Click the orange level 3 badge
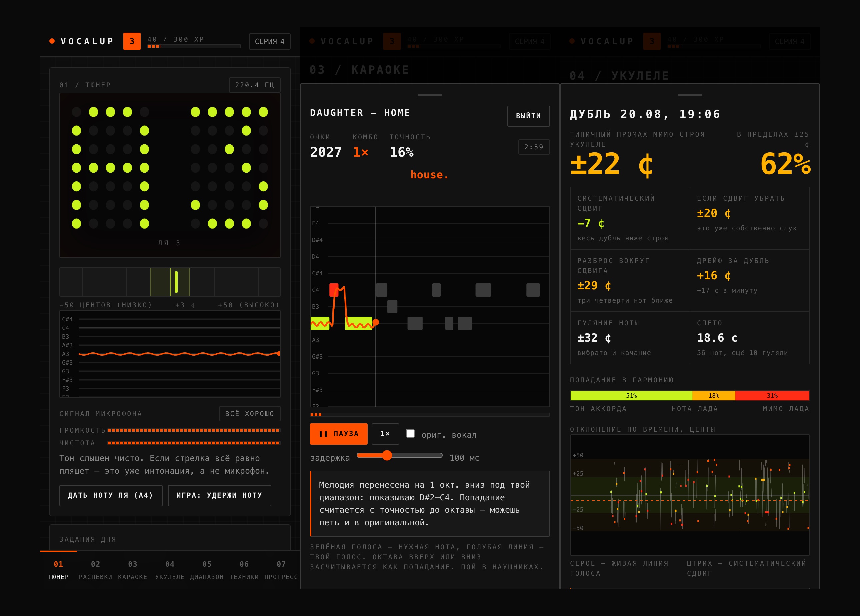 132,41
